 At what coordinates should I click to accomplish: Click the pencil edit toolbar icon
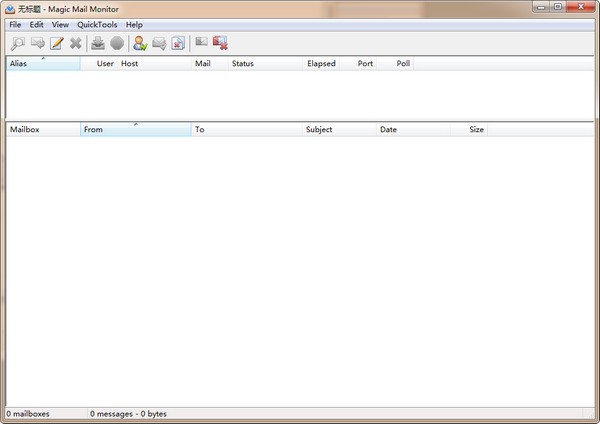(57, 43)
